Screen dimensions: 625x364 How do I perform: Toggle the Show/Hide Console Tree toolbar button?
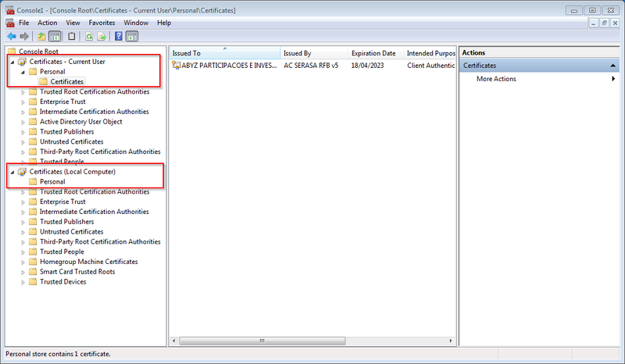(x=55, y=37)
